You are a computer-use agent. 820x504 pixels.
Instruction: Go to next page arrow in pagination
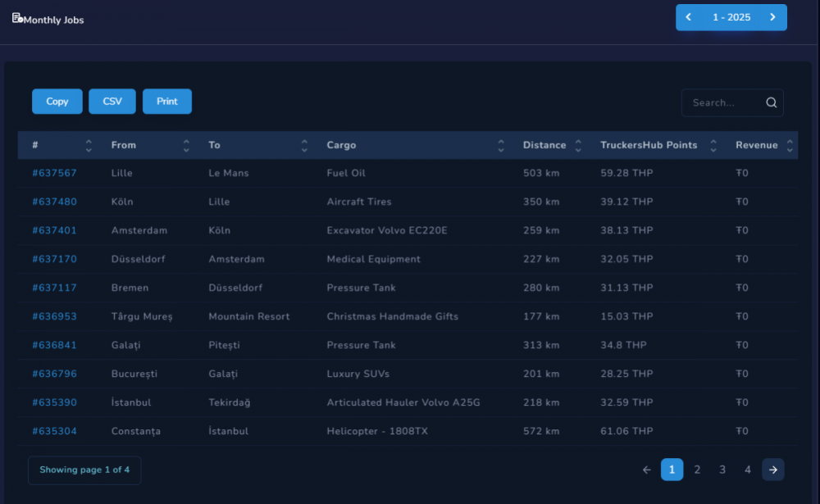tap(772, 470)
